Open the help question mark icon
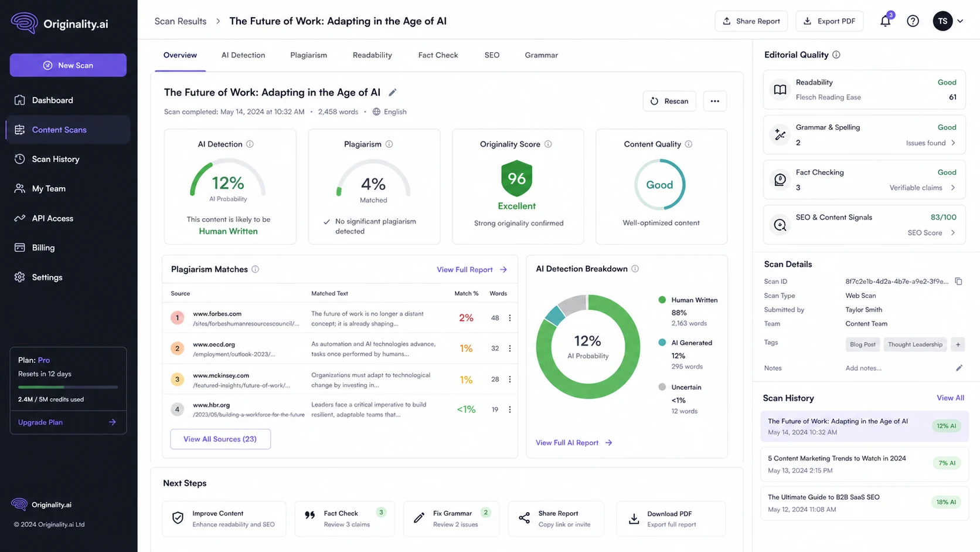 tap(913, 21)
